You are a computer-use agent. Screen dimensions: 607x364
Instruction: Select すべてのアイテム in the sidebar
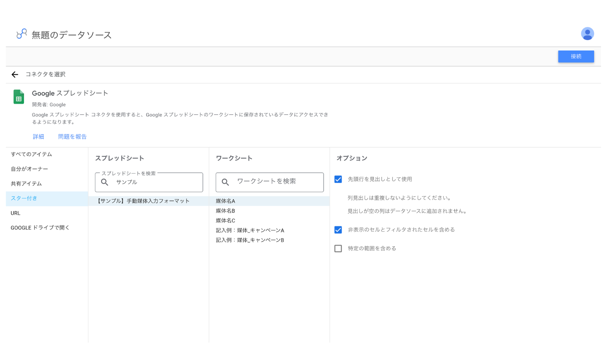(x=47, y=154)
